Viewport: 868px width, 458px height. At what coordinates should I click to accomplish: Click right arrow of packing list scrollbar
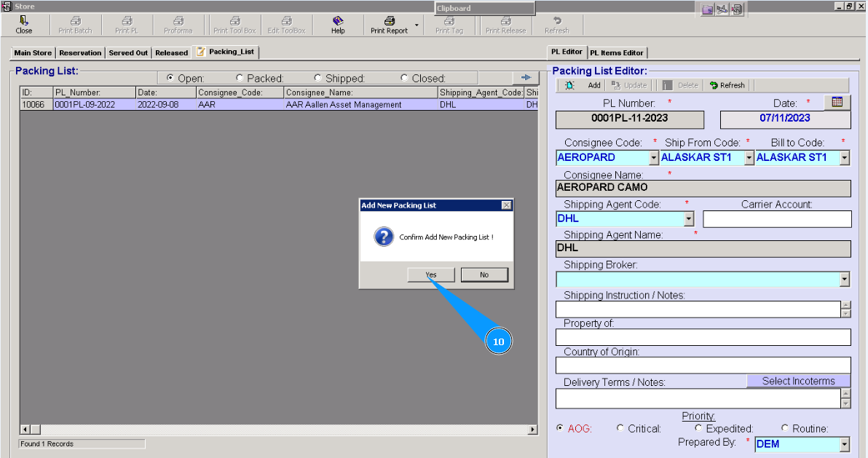(x=532, y=430)
